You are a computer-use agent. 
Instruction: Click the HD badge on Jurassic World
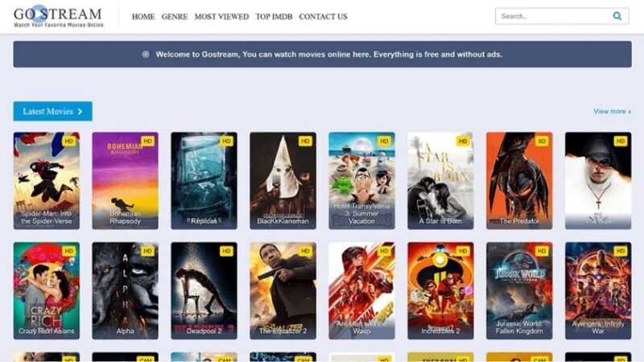pos(541,251)
